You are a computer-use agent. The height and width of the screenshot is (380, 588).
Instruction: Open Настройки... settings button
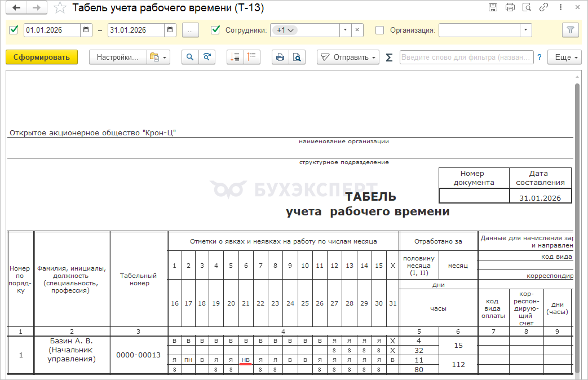[117, 57]
